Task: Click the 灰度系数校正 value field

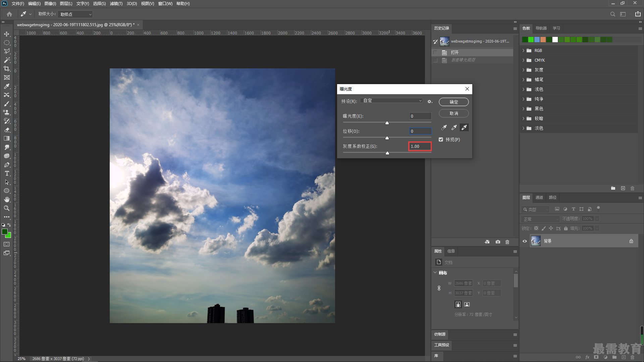Action: tap(420, 146)
